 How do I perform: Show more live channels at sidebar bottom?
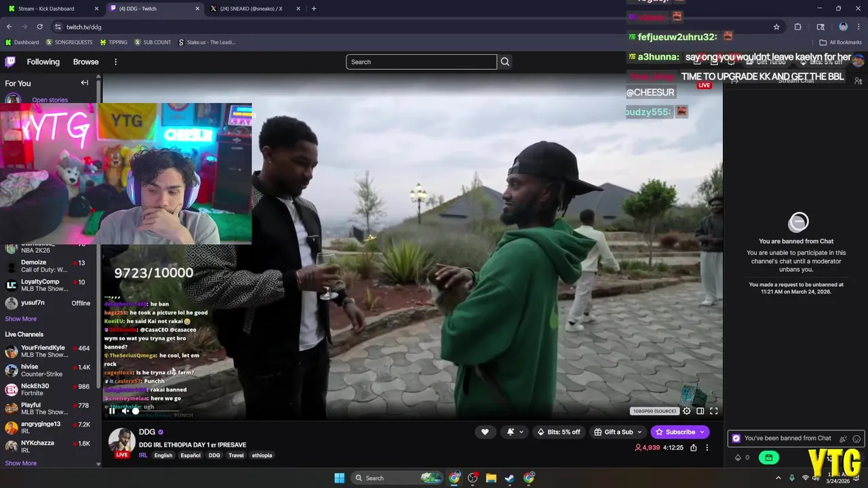pos(21,463)
